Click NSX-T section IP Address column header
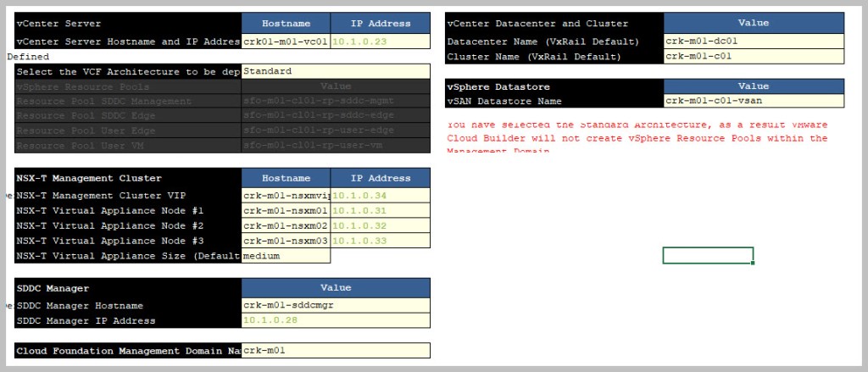Viewport: 868px width, 372px height. 381,178
